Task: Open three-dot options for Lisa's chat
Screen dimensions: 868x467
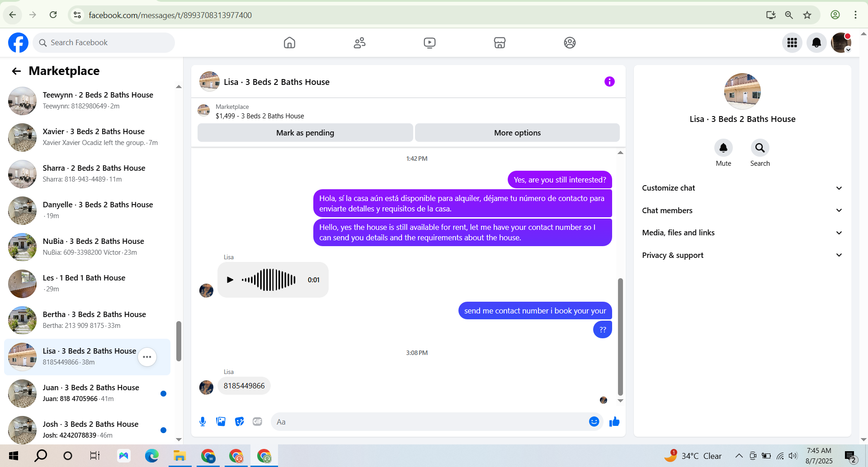Action: [x=147, y=357]
